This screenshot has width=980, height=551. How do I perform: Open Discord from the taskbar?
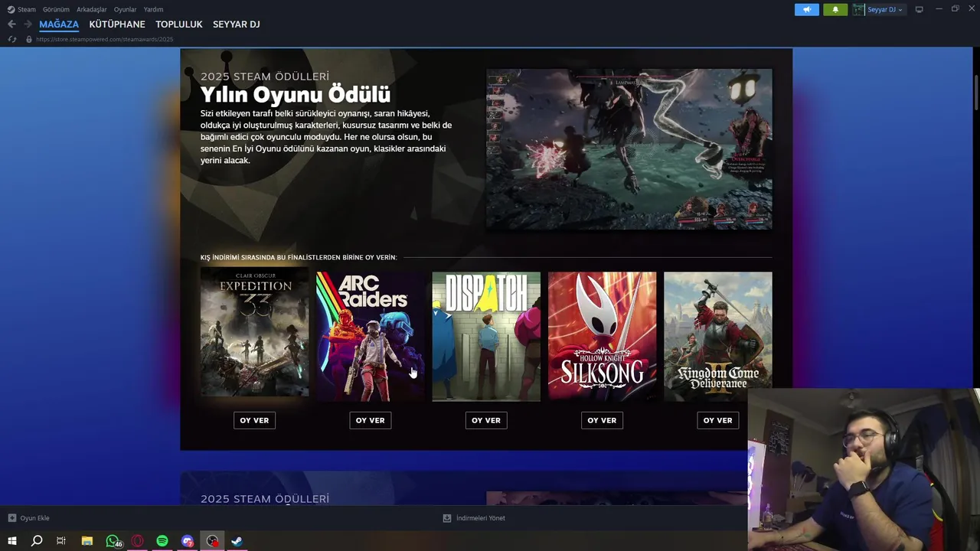[188, 541]
